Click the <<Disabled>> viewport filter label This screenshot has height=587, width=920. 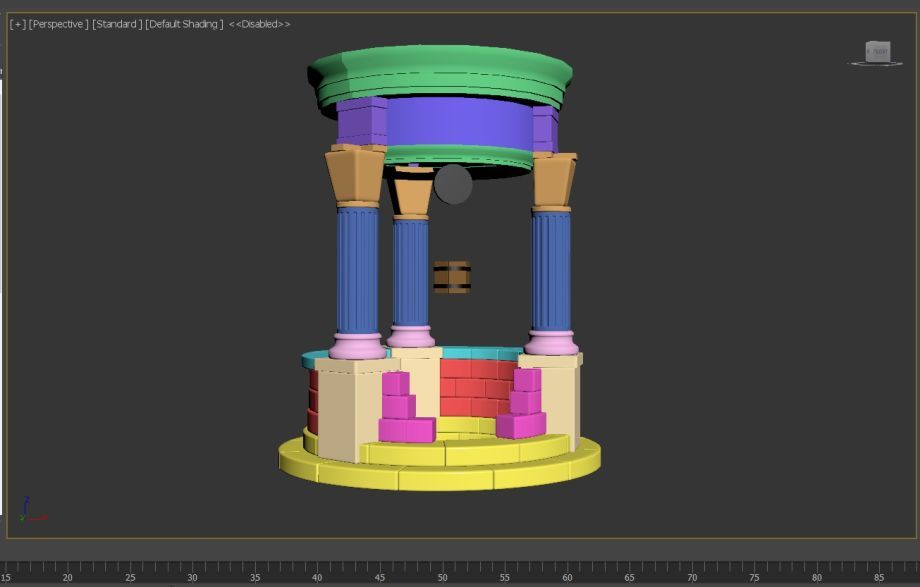coord(259,24)
